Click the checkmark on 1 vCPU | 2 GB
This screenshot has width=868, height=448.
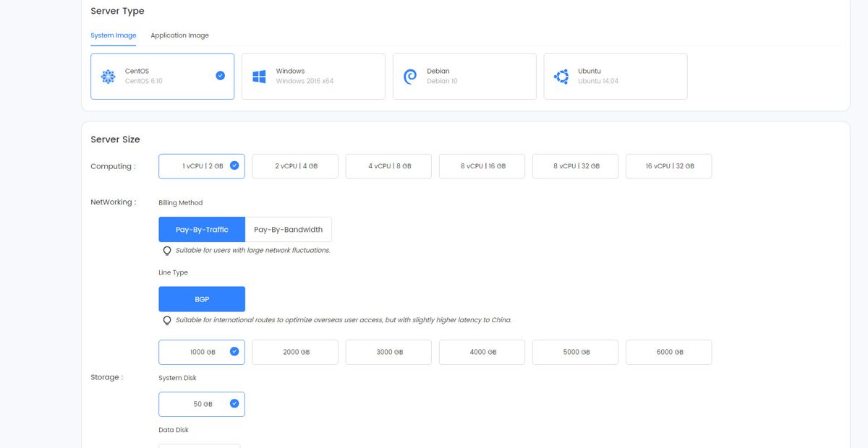click(234, 165)
